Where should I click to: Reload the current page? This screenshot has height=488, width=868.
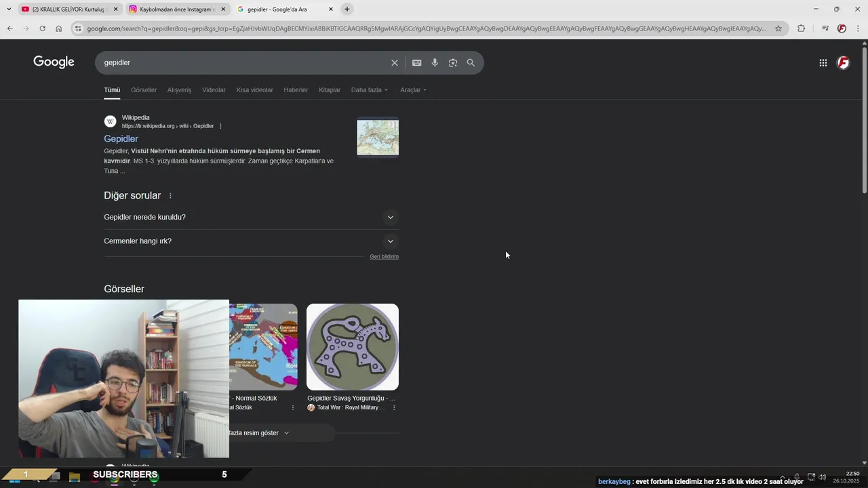42,28
